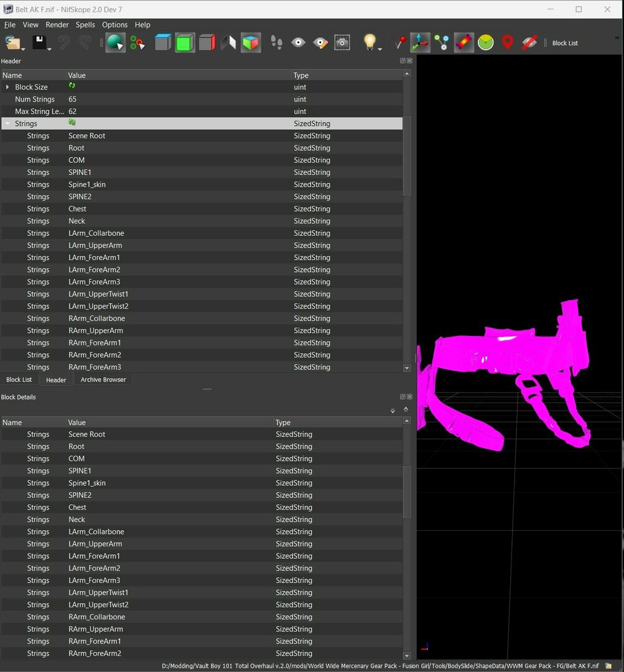624x672 pixels.
Task: Switch to the Archive Browser tab
Action: point(103,380)
